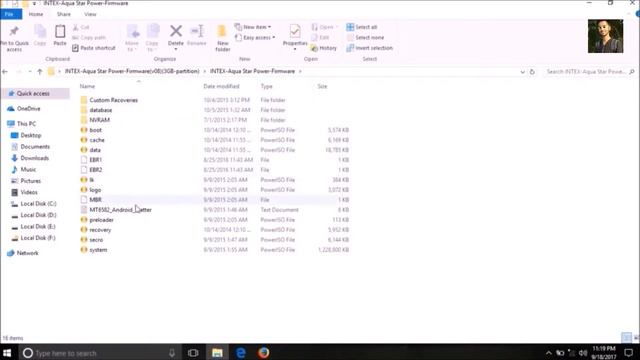The image size is (640, 360).
Task: Click the Search INTEX-Aqua Star Power box
Action: 590,72
